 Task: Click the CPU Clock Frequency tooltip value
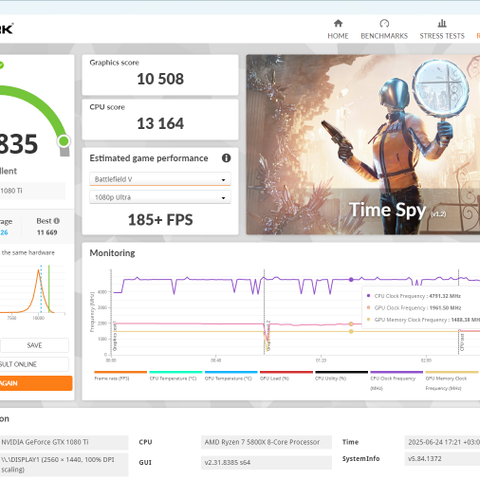(445, 296)
